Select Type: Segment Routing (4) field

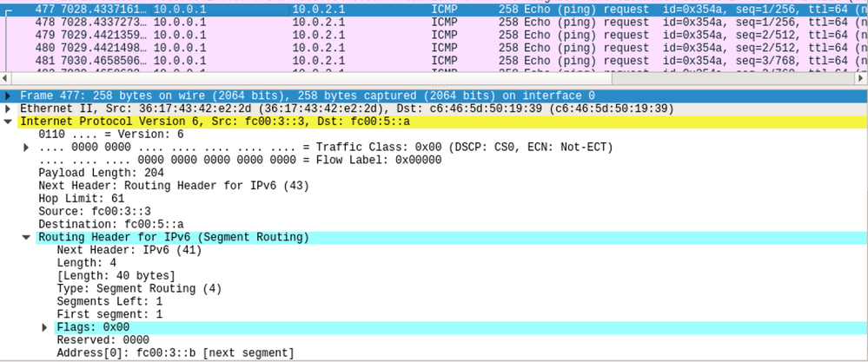coord(140,288)
